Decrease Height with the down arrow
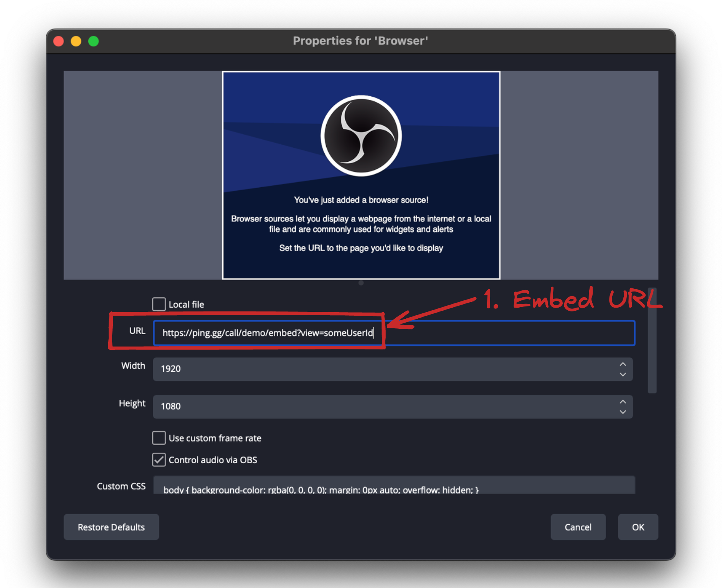This screenshot has height=588, width=722. (623, 412)
